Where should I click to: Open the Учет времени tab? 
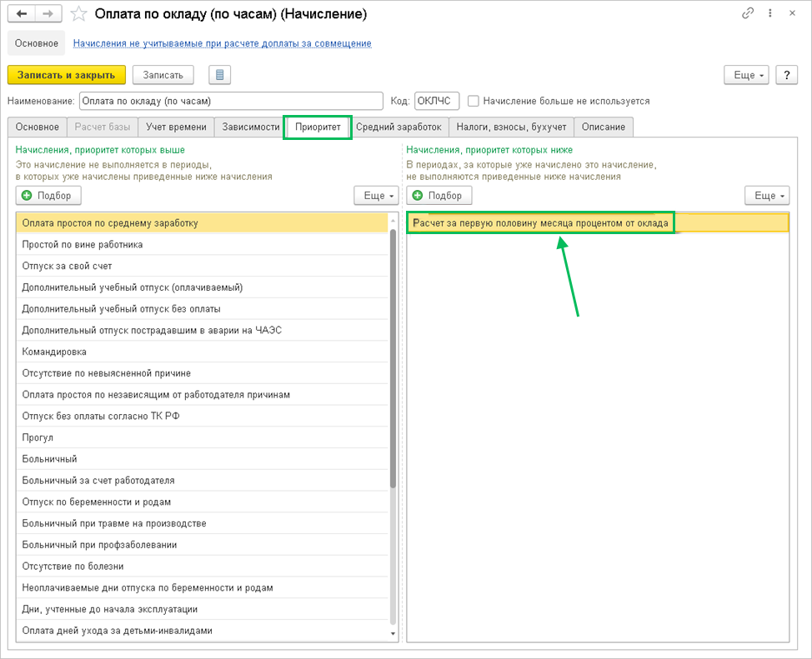pos(176,127)
